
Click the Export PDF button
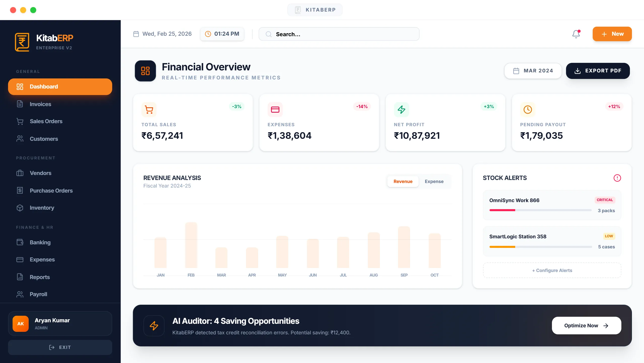[x=597, y=71]
